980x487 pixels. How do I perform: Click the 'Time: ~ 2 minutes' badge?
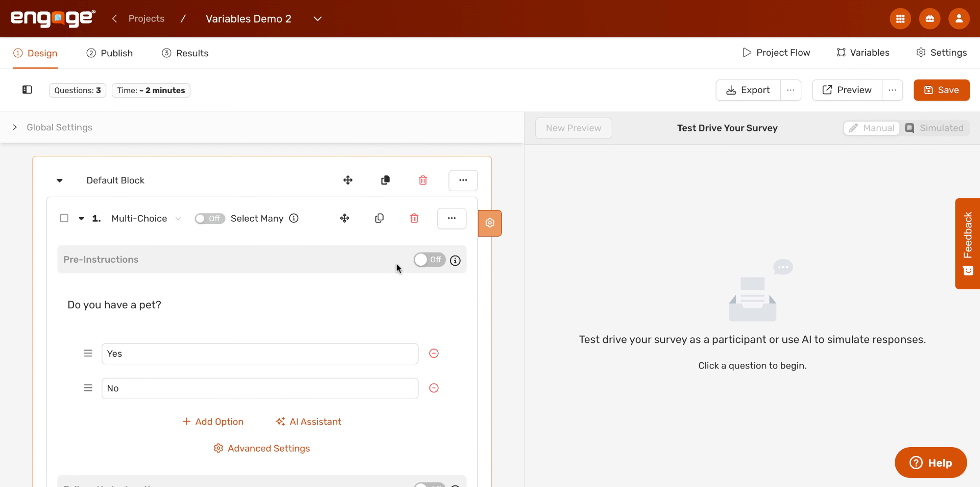point(151,90)
